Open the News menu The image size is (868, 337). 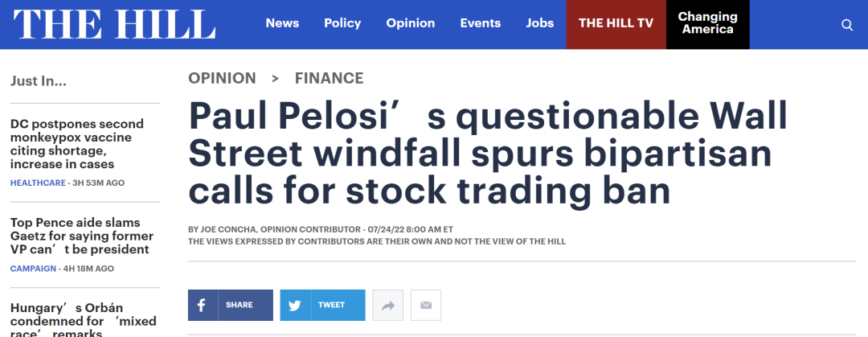(282, 23)
